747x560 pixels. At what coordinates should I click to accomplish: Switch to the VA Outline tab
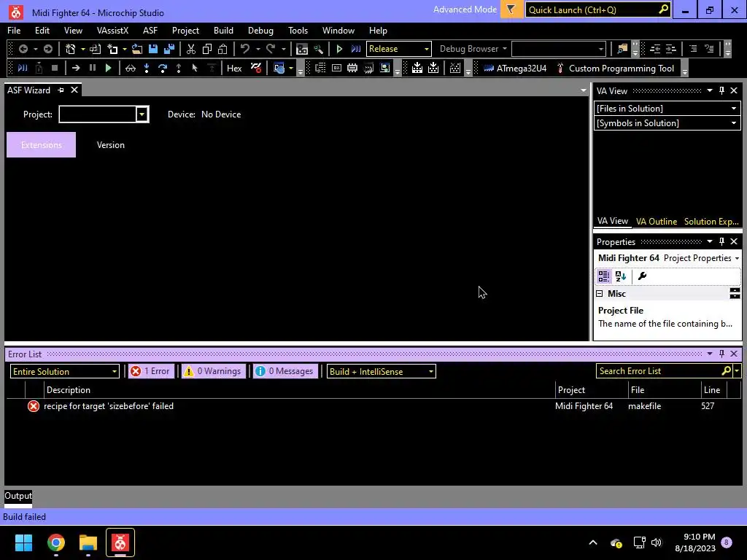click(x=656, y=222)
